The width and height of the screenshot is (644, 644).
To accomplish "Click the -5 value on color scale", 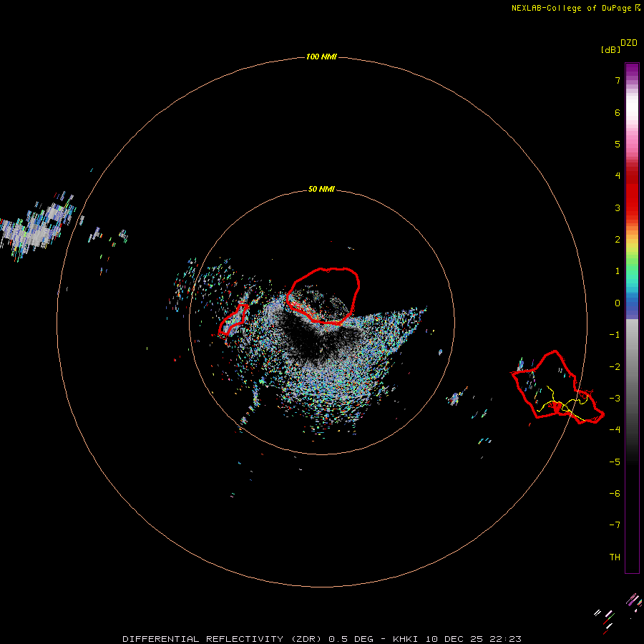I will pyautogui.click(x=615, y=462).
